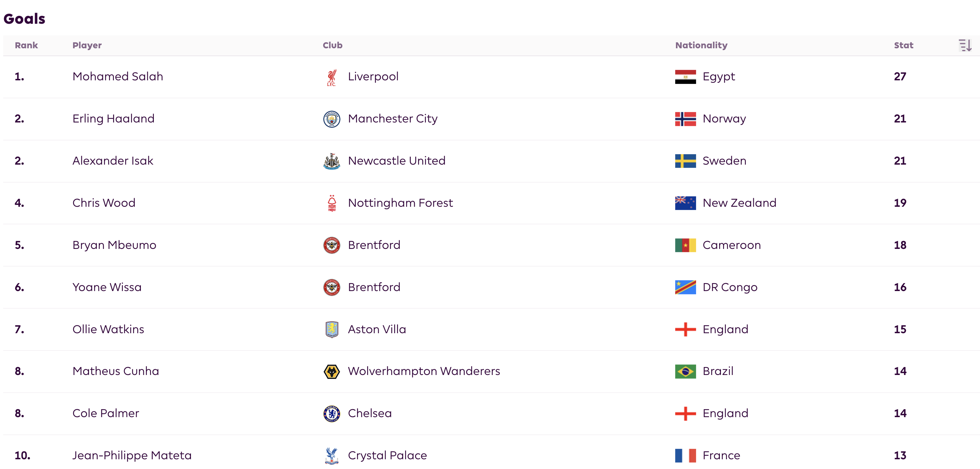Open the Brentford club link beside Bryan Mbeumo
Image resolution: width=980 pixels, height=469 pixels.
coord(374,245)
